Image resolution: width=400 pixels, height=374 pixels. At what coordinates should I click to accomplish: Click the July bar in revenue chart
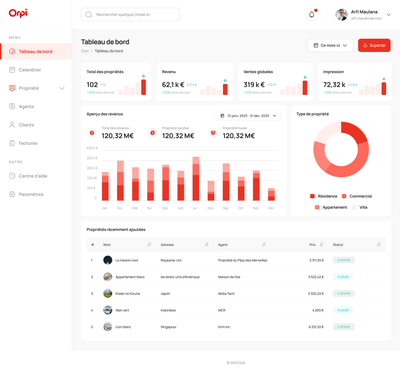[196, 179]
